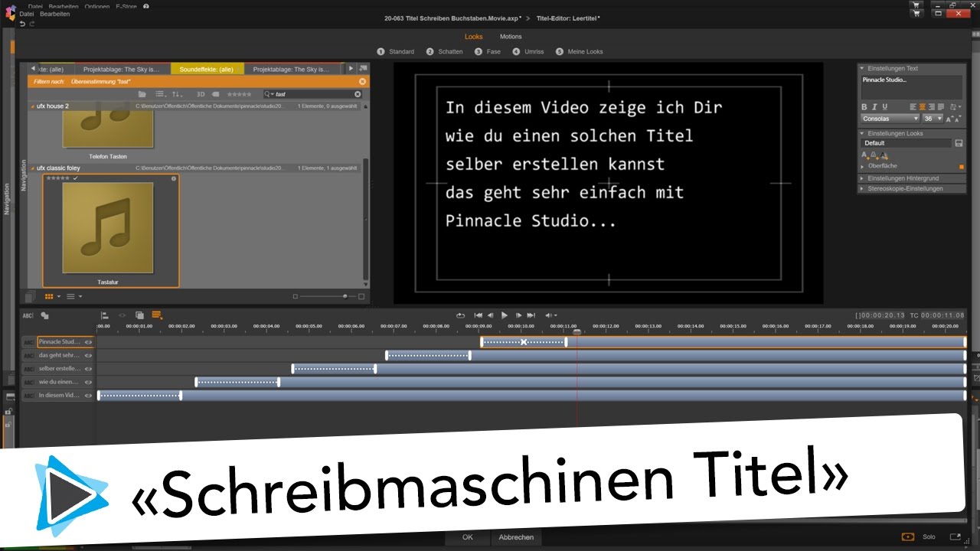This screenshot has height=551, width=980.
Task: Click the Default look name field
Action: 906,143
